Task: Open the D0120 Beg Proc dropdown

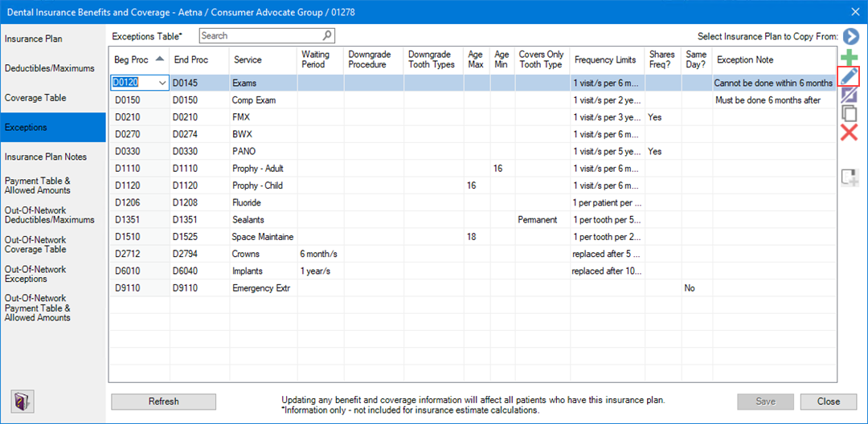Action: [163, 83]
